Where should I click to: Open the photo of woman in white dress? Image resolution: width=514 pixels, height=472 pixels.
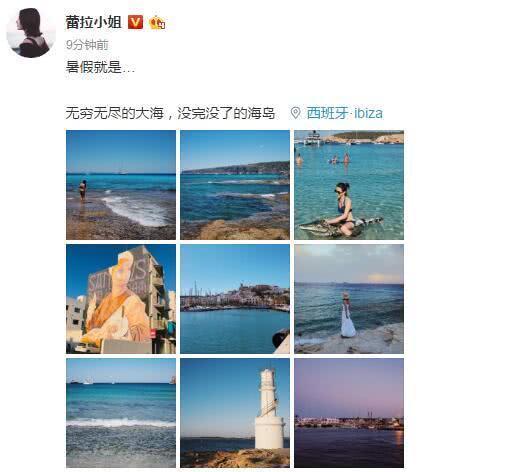tap(349, 299)
